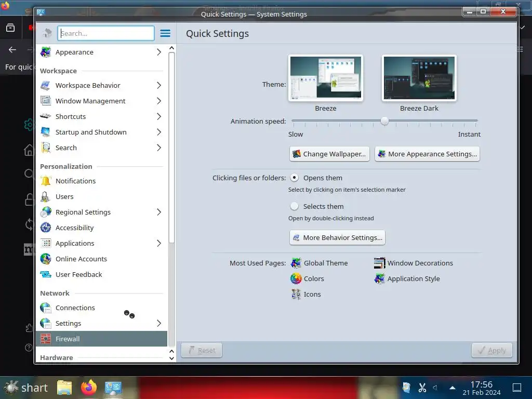The width and height of the screenshot is (532, 399).
Task: Click the Search magnifier icon in sidebar
Action: click(46, 148)
